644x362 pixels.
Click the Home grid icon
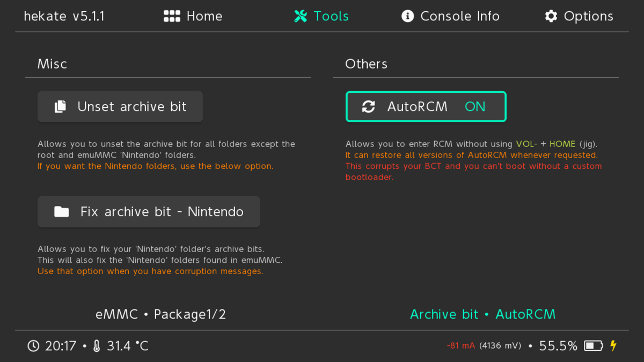coord(172,16)
